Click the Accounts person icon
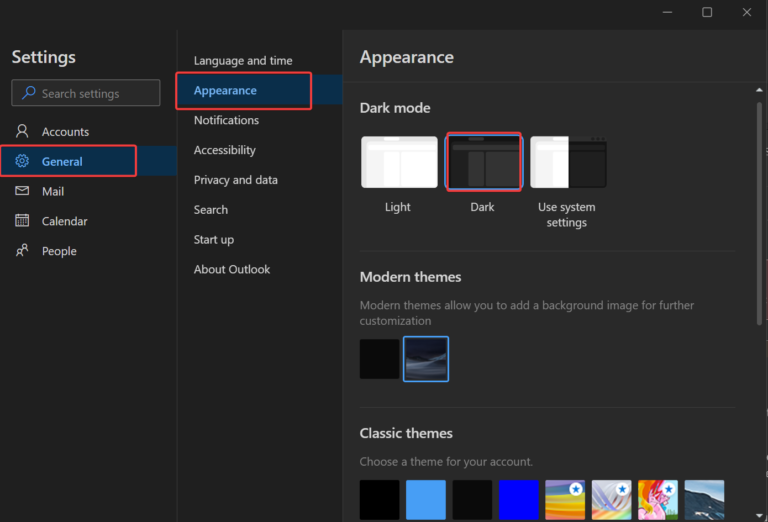The width and height of the screenshot is (768, 522). 22,131
